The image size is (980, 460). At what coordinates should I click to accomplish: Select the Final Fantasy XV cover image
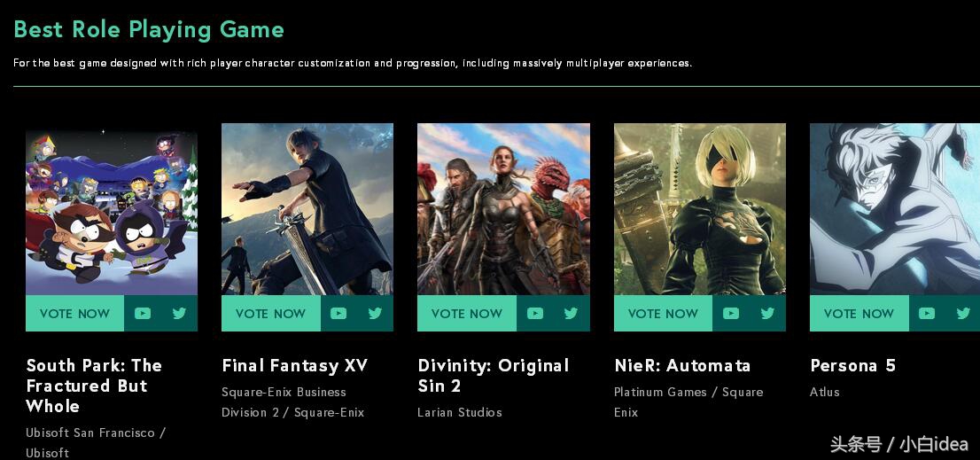coord(307,209)
